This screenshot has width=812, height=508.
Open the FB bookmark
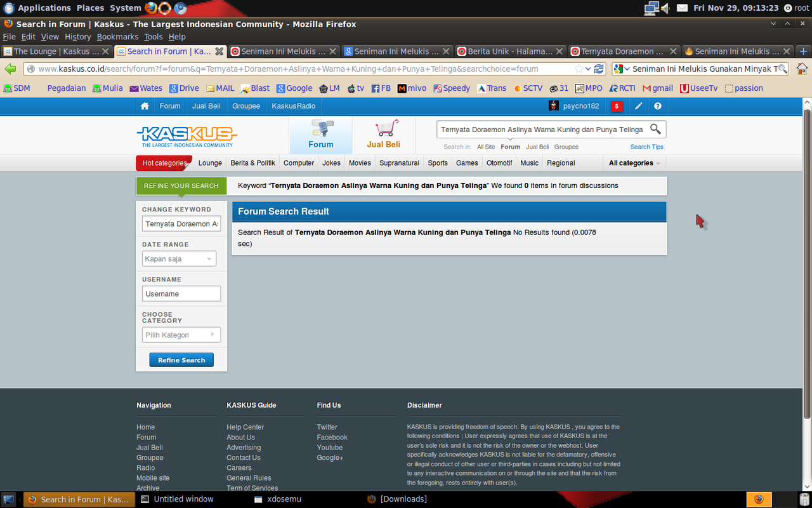381,88
